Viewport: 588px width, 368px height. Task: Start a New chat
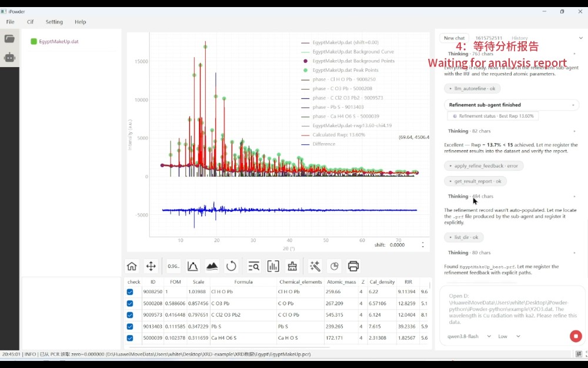pos(454,38)
